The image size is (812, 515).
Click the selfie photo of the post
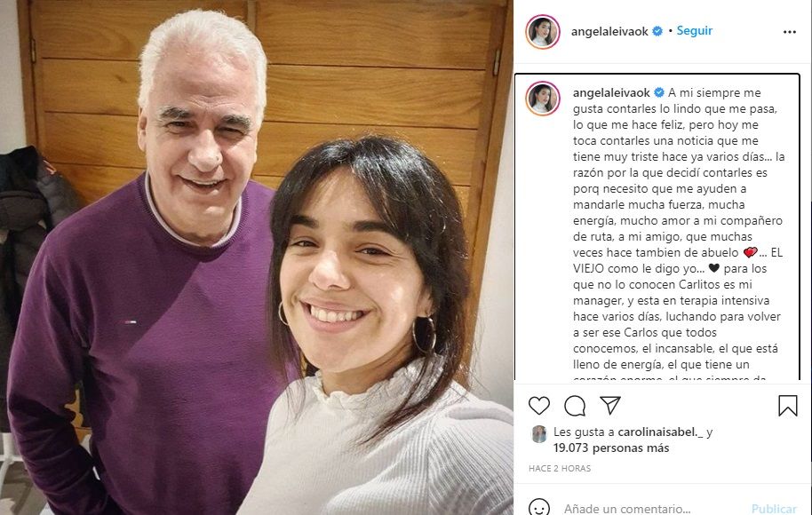pos(257,257)
